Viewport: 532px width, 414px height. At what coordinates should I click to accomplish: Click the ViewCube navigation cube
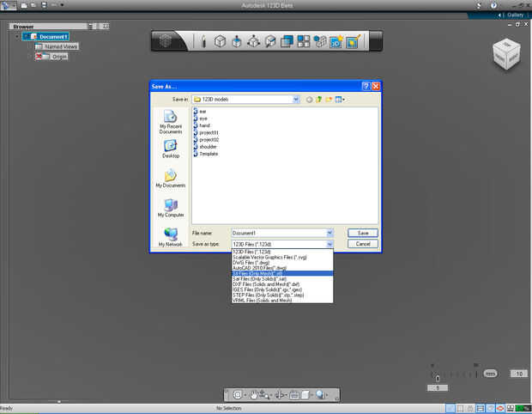506,54
